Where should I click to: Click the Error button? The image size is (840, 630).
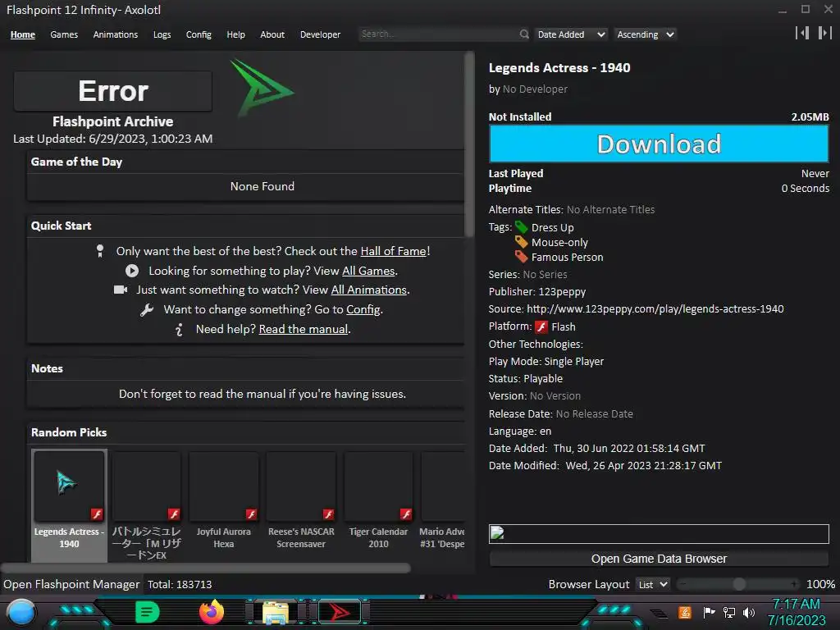(x=113, y=91)
